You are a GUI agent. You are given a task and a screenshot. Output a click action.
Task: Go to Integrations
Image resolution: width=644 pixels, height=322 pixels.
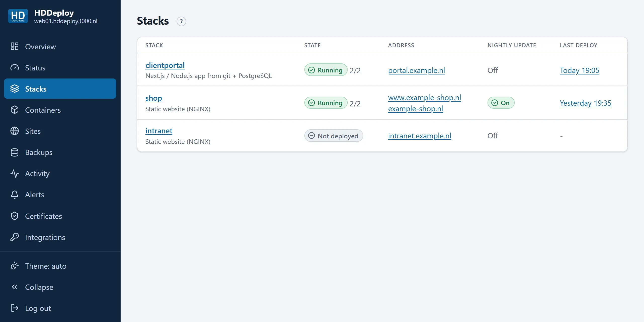(60, 237)
